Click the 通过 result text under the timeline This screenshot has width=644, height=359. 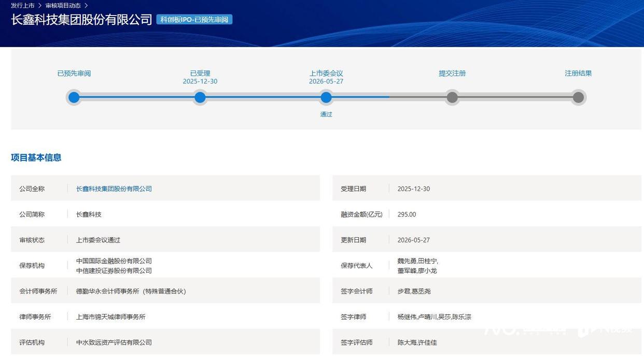tap(326, 114)
